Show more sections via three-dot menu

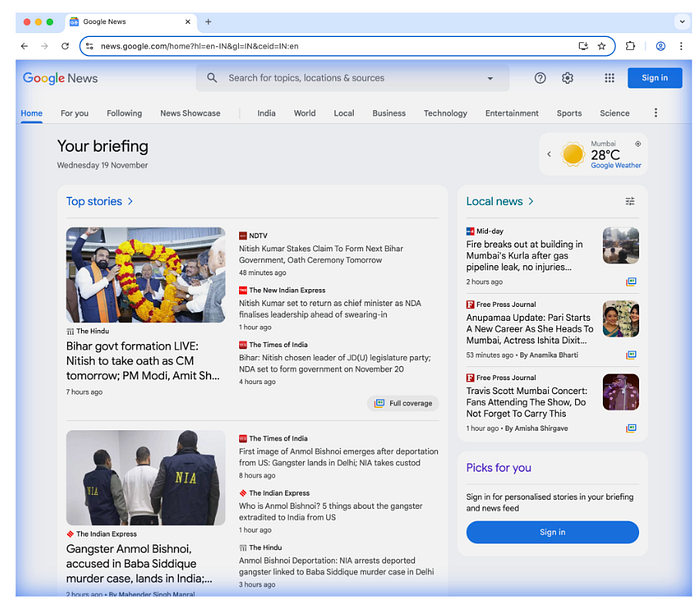[x=655, y=113]
